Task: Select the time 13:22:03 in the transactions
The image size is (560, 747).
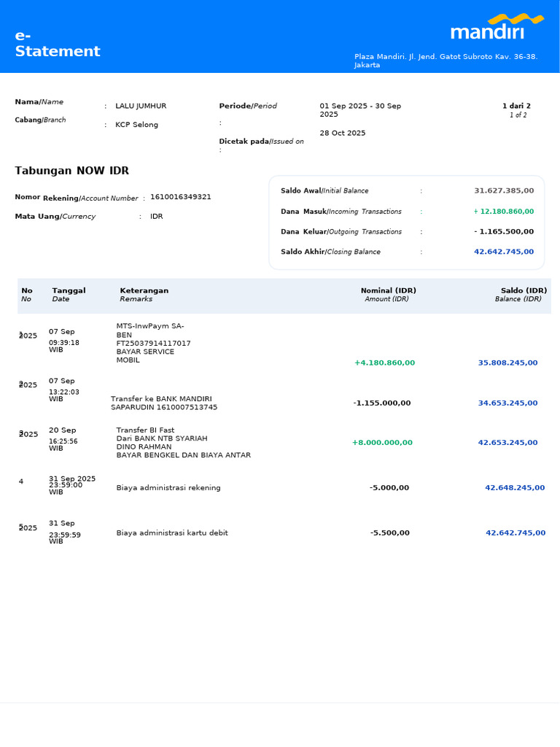Action: click(x=64, y=392)
